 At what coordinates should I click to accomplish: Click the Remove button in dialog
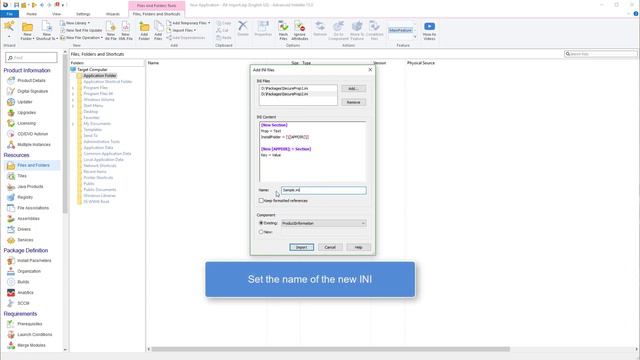[x=353, y=102]
